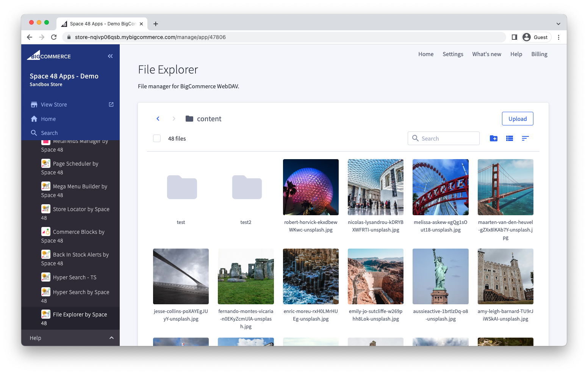
Task: Collapse the BigCommerce sidebar with double chevron
Action: (110, 56)
